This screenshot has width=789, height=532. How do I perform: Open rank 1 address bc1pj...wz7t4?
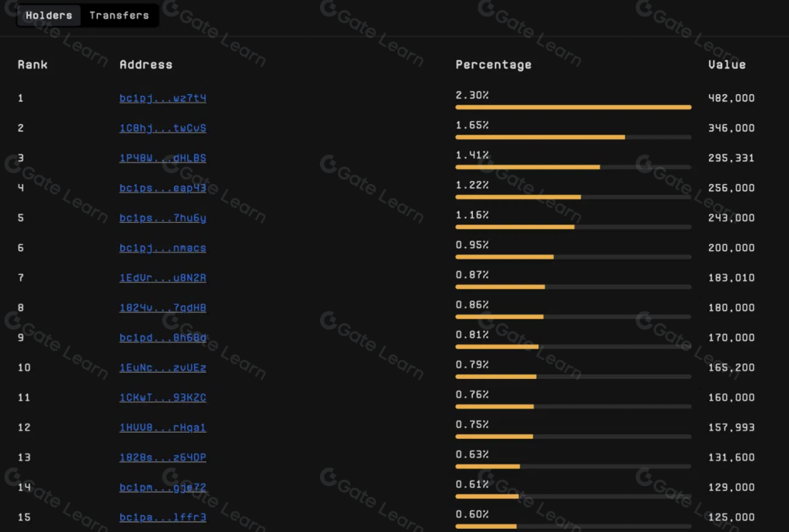pyautogui.click(x=163, y=99)
